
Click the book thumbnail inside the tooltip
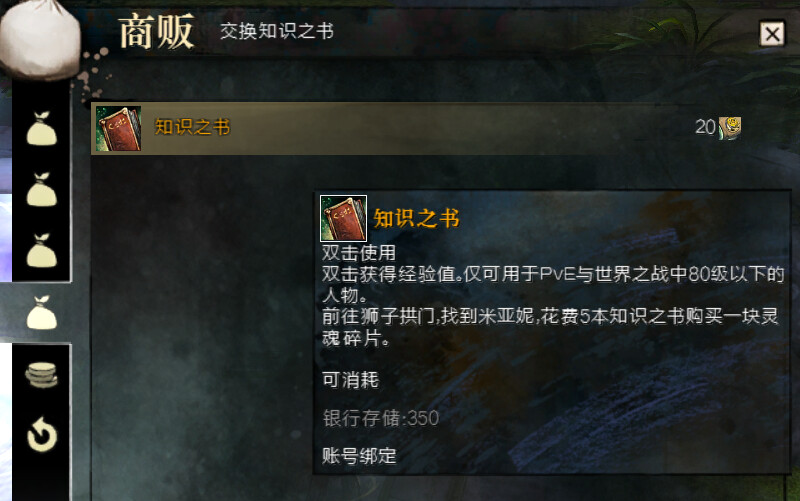point(343,218)
